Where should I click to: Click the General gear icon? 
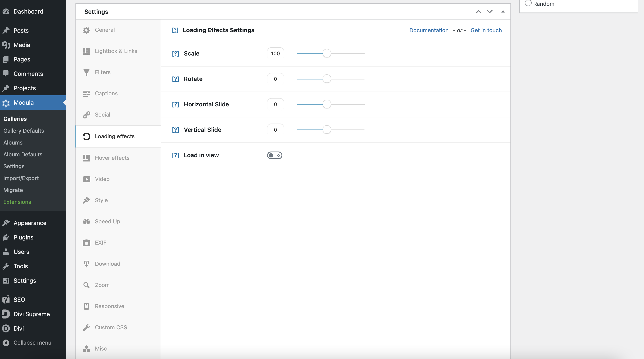(x=86, y=30)
